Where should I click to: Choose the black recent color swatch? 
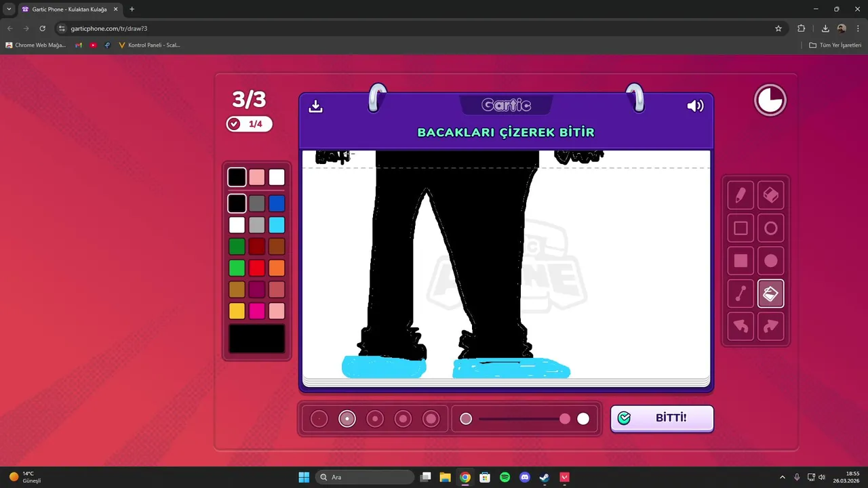coord(237,178)
